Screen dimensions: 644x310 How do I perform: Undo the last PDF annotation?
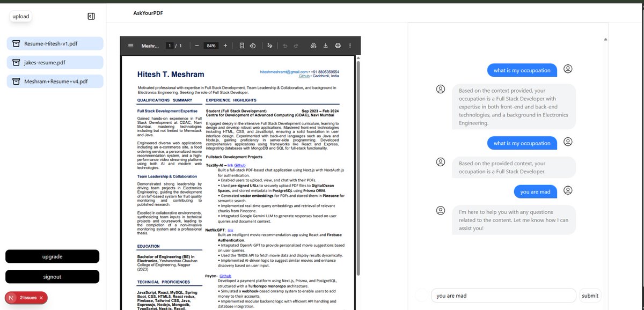tap(286, 46)
